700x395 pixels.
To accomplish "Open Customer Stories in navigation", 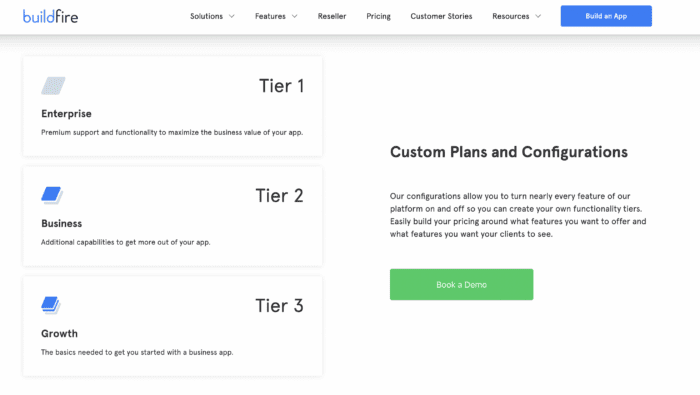I will (x=441, y=16).
